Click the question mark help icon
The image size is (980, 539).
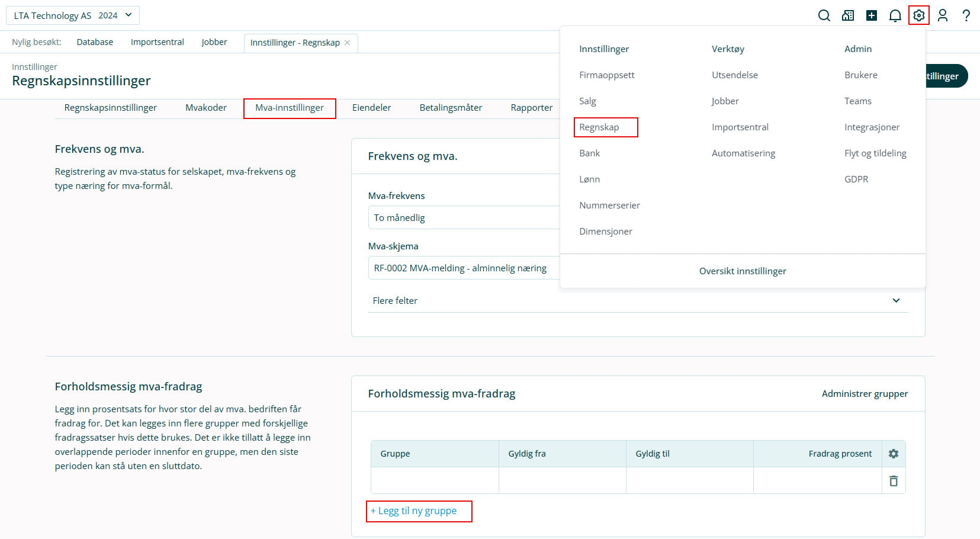pos(966,15)
